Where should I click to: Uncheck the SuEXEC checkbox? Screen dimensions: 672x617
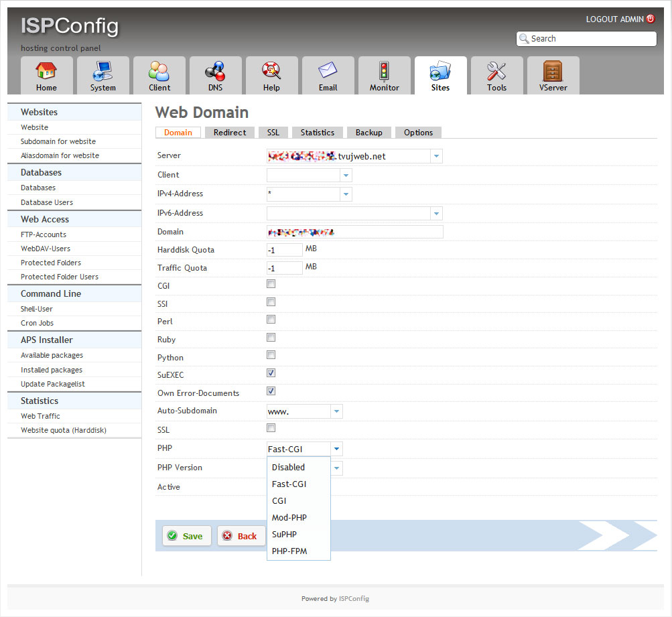pyautogui.click(x=271, y=373)
